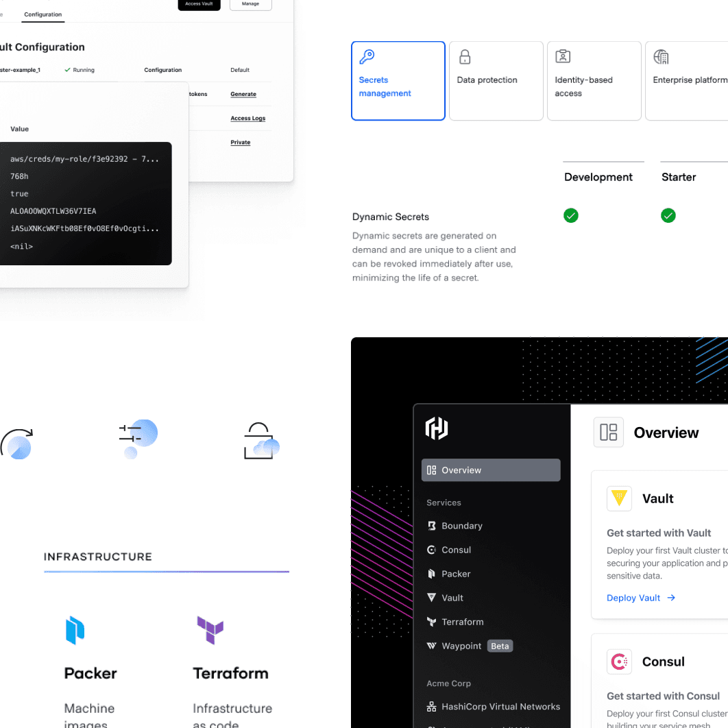Click the blue Packer product logo
The height and width of the screenshot is (728, 728).
pyautogui.click(x=75, y=630)
